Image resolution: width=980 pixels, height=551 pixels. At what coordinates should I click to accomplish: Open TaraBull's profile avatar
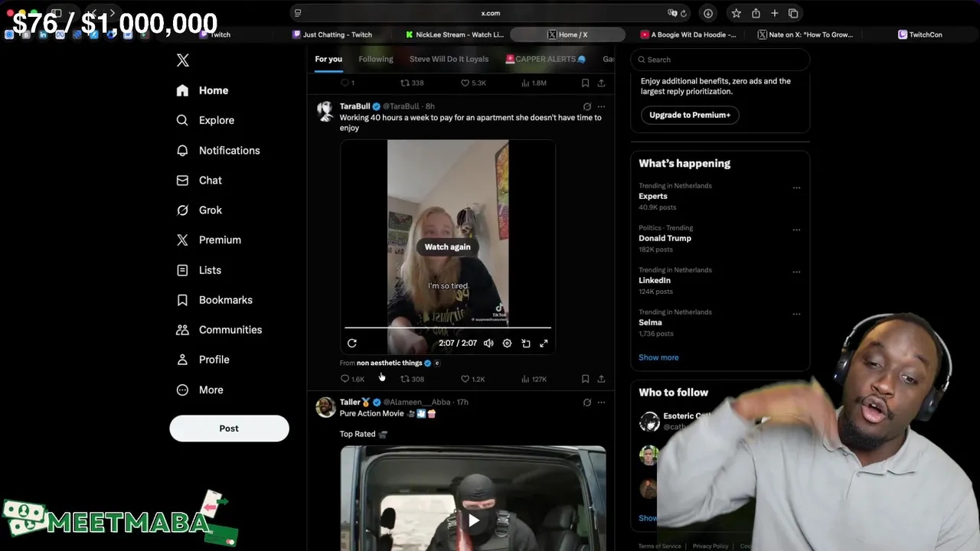(x=325, y=111)
